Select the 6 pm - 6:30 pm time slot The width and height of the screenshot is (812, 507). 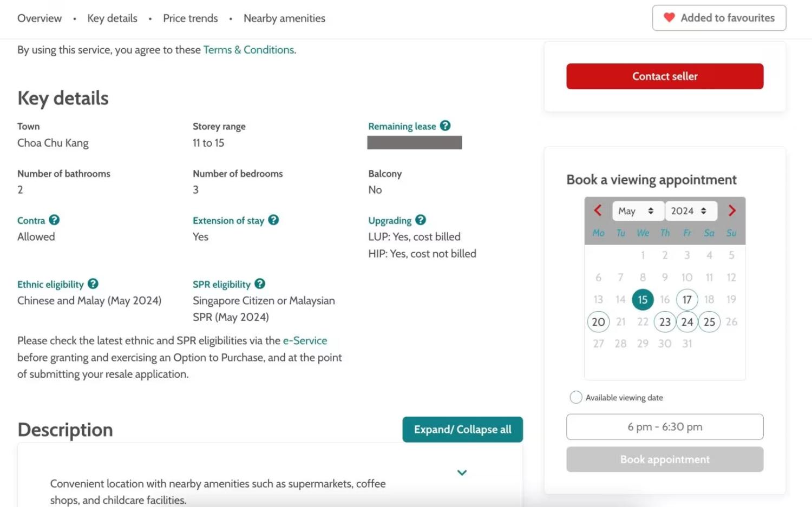[x=665, y=427]
